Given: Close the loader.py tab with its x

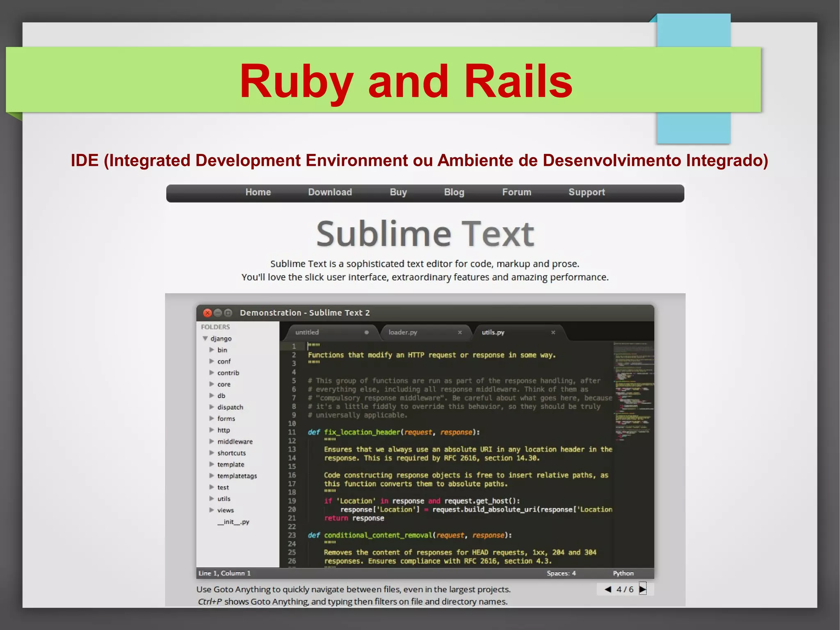Looking at the screenshot, I should (460, 332).
